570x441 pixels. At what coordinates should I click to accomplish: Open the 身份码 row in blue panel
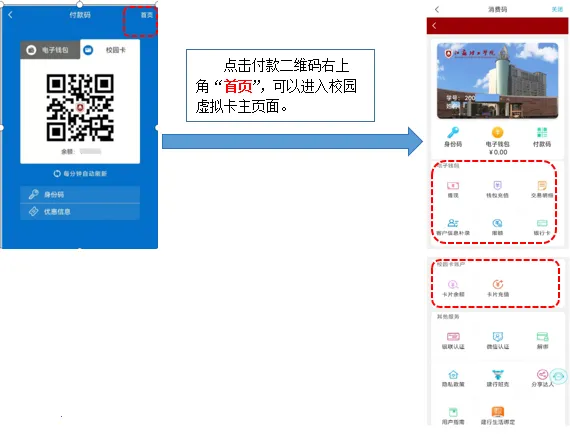coord(80,195)
